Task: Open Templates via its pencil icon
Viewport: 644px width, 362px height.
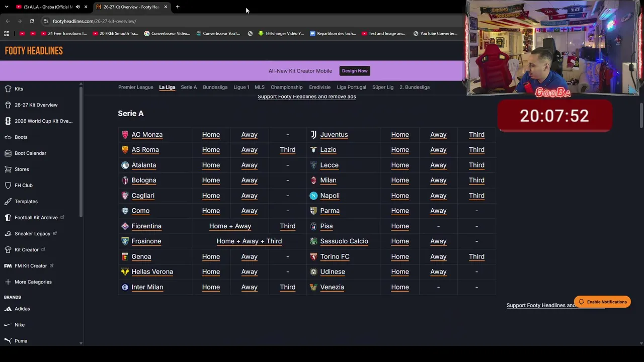Action: point(8,202)
